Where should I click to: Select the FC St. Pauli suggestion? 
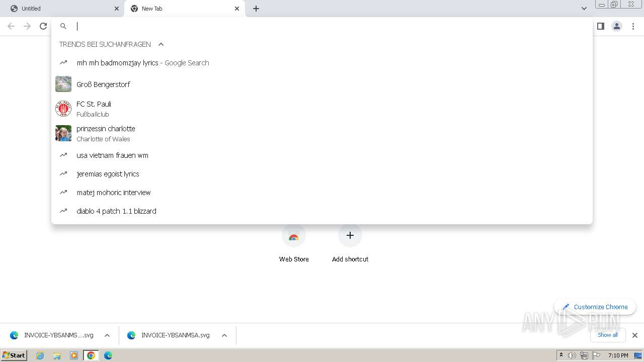click(x=322, y=109)
